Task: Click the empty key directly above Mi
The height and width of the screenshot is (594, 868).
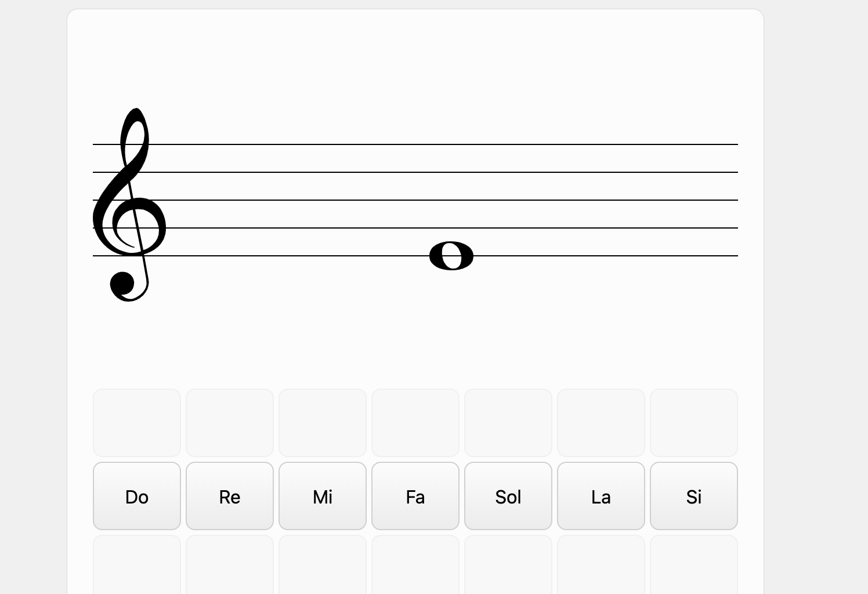Action: pos(323,423)
